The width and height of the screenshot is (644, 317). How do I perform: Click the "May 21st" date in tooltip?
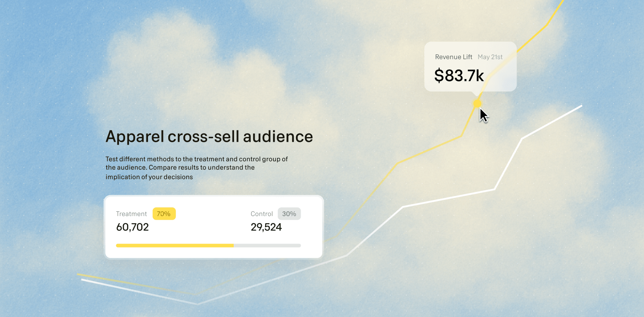pyautogui.click(x=490, y=57)
